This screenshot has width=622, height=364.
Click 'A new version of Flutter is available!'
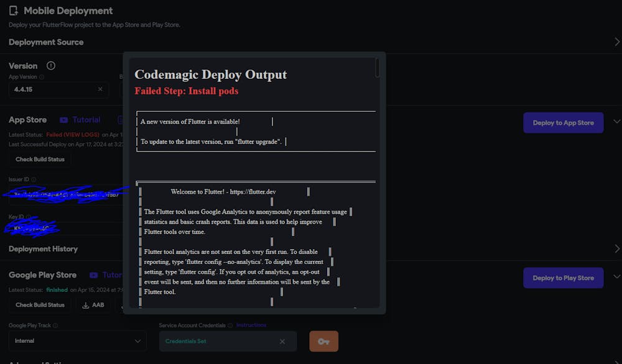[x=190, y=122]
